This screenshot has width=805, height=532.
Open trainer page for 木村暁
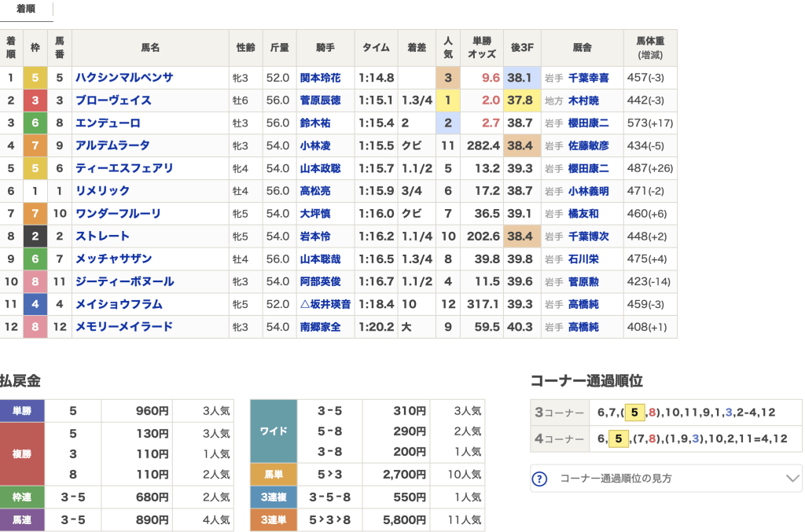pyautogui.click(x=583, y=100)
